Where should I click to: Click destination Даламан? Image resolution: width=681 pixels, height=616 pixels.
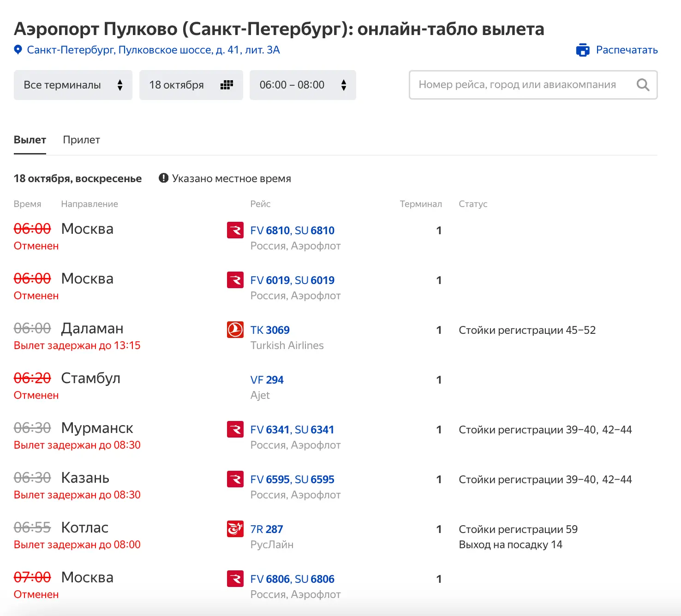pyautogui.click(x=92, y=328)
